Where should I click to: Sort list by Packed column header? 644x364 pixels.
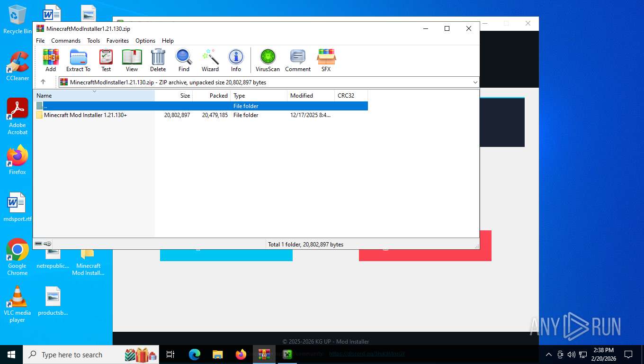click(212, 95)
